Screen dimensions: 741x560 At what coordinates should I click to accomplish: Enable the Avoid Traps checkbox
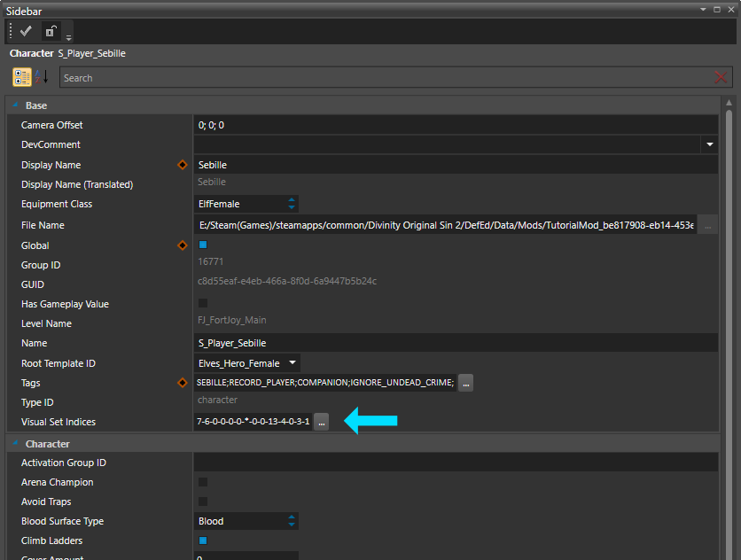point(203,502)
